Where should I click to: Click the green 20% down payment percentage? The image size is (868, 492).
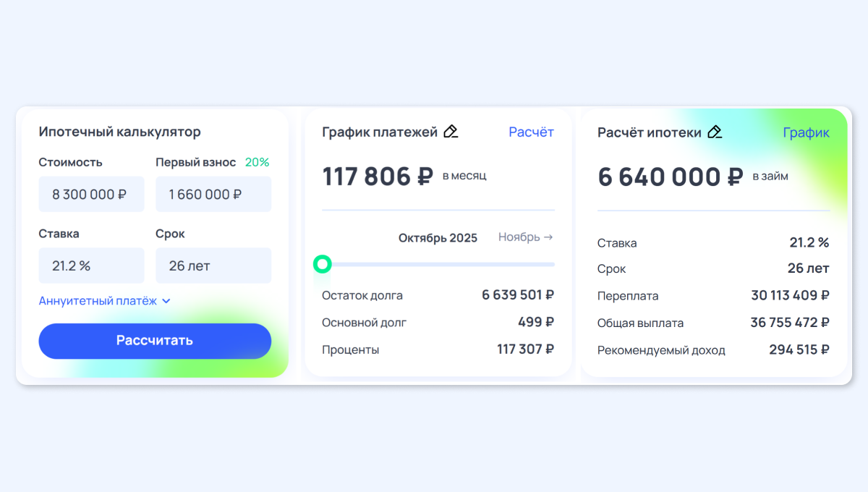(257, 162)
